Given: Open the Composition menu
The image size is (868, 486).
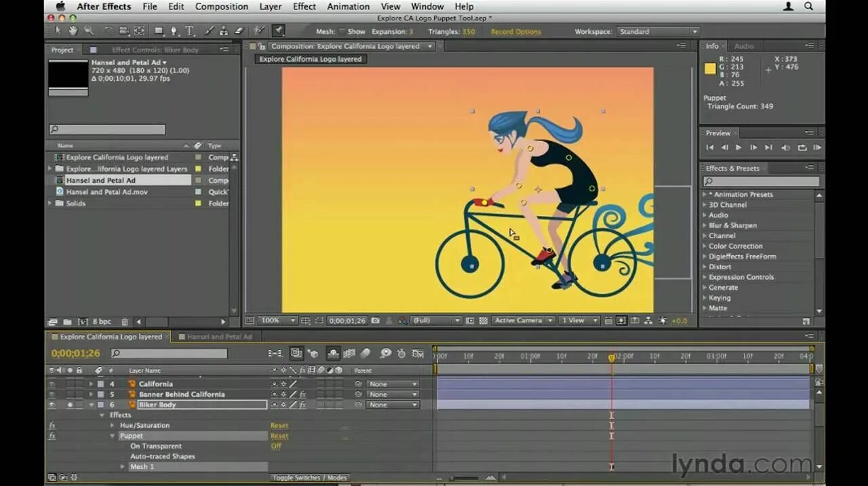Looking at the screenshot, I should pos(222,6).
